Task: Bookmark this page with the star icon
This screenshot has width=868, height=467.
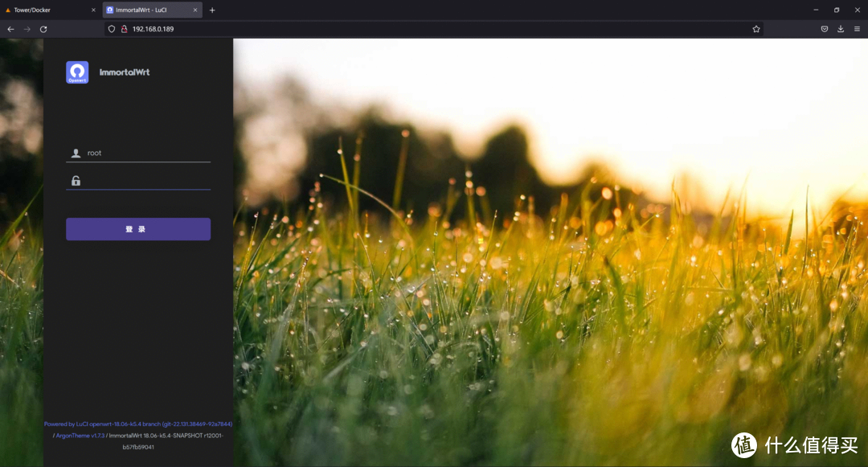Action: 756,29
